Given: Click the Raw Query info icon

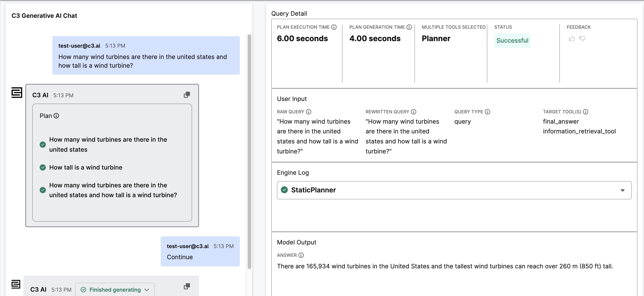Looking at the screenshot, I should click(308, 112).
